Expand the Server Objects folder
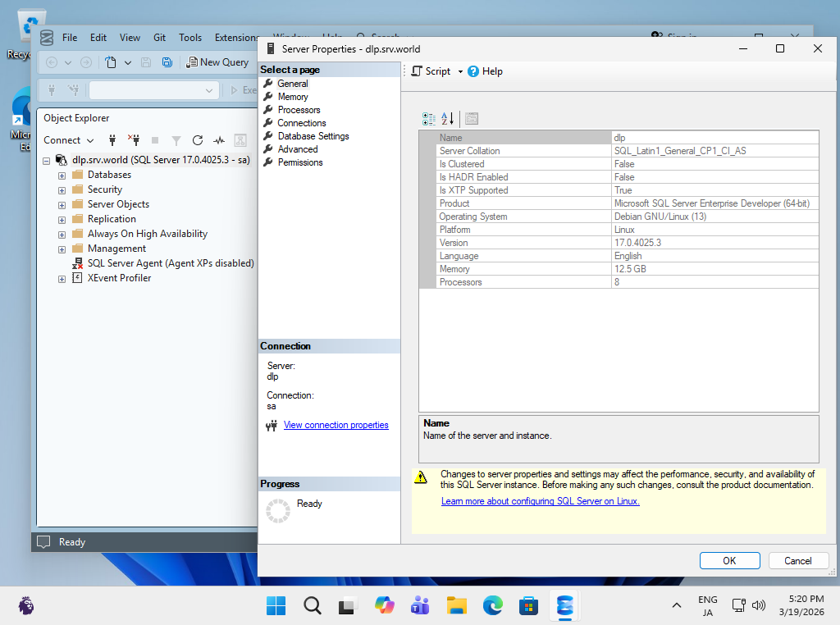Viewport: 840px width, 625px height. point(62,204)
